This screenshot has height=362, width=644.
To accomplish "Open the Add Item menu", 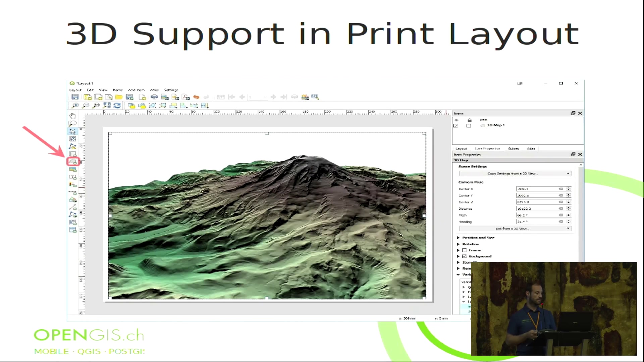I will click(x=136, y=90).
